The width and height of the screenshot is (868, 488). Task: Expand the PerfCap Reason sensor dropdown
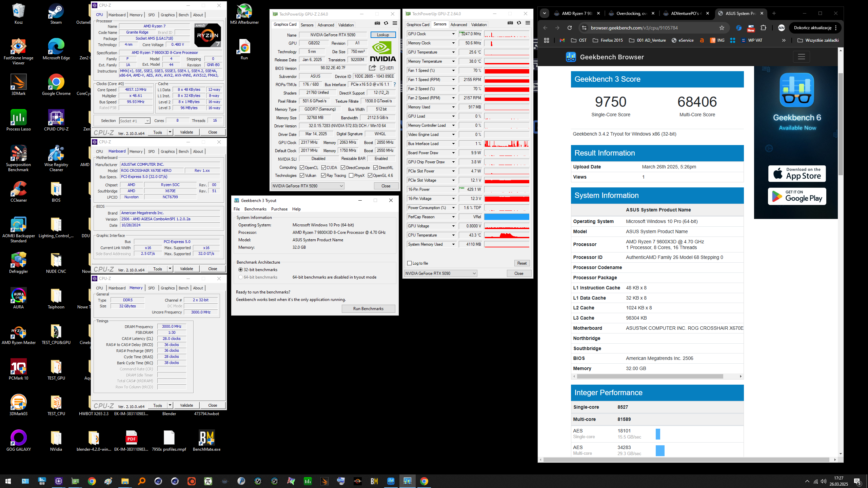coord(453,217)
